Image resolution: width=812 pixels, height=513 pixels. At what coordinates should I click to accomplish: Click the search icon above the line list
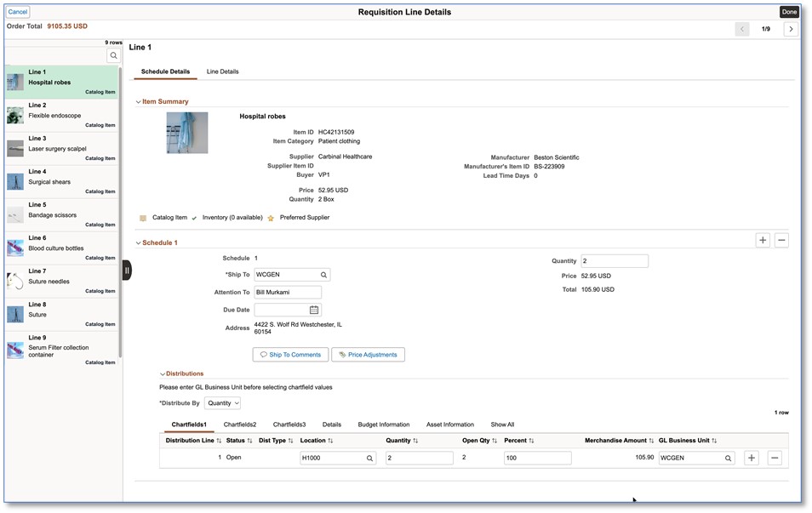tap(113, 55)
